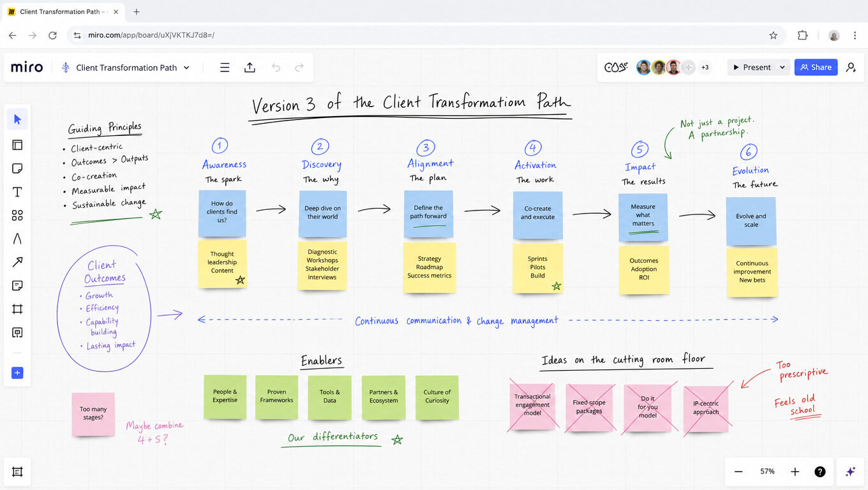Go to the Miro logo home

click(x=27, y=68)
